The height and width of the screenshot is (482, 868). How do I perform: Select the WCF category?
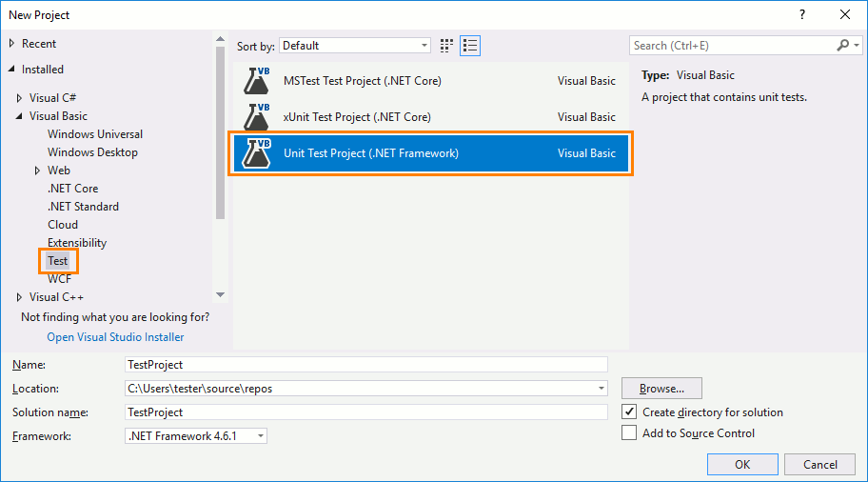(x=59, y=279)
